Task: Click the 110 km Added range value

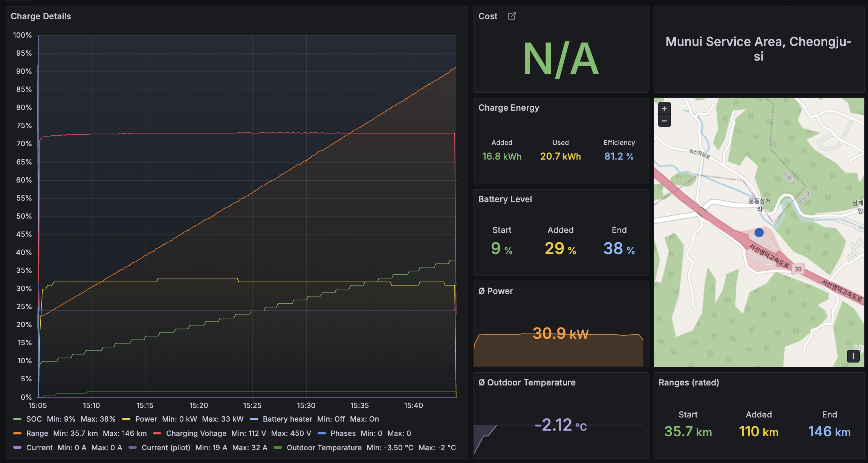Action: [759, 431]
